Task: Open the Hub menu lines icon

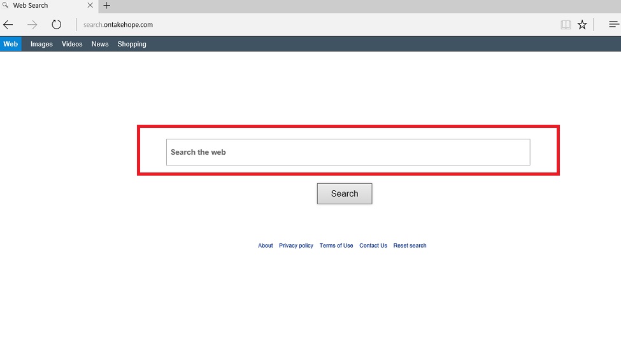Action: pos(613,25)
